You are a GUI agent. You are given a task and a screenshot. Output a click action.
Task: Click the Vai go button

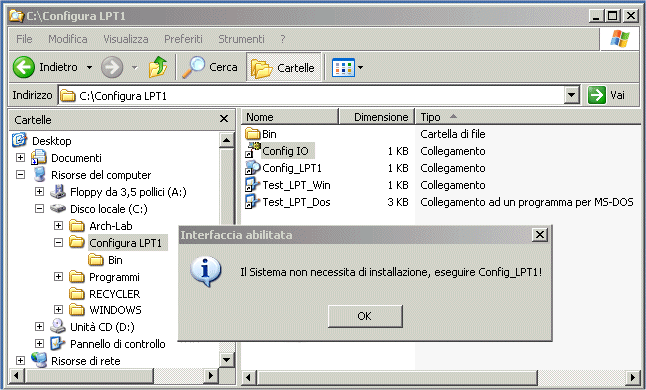pyautogui.click(x=607, y=95)
